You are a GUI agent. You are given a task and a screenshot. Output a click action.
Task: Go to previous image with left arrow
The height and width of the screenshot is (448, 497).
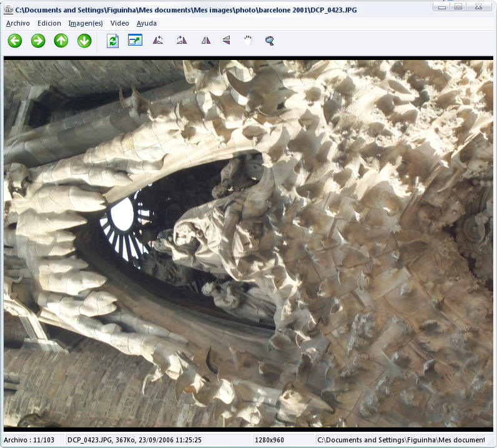click(15, 41)
